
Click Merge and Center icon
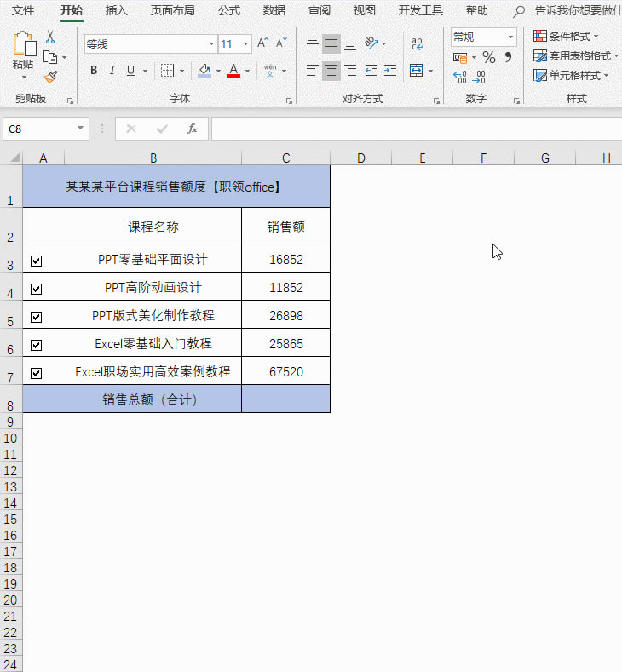coord(417,71)
